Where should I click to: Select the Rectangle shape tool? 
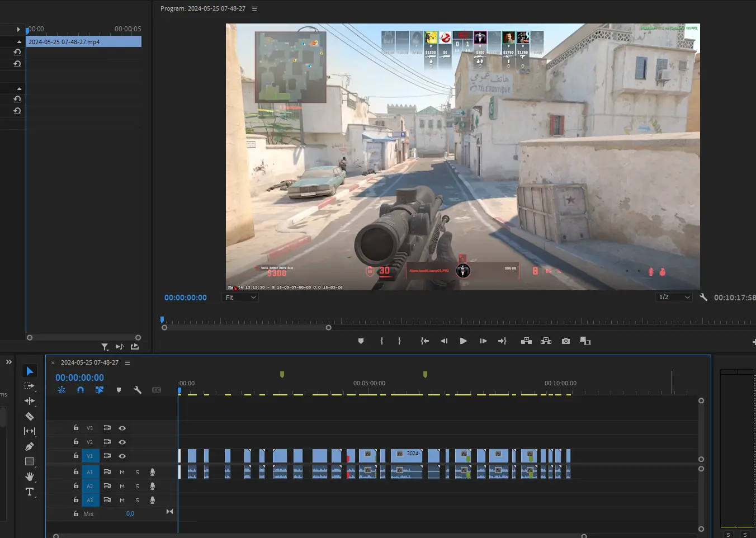tap(30, 461)
